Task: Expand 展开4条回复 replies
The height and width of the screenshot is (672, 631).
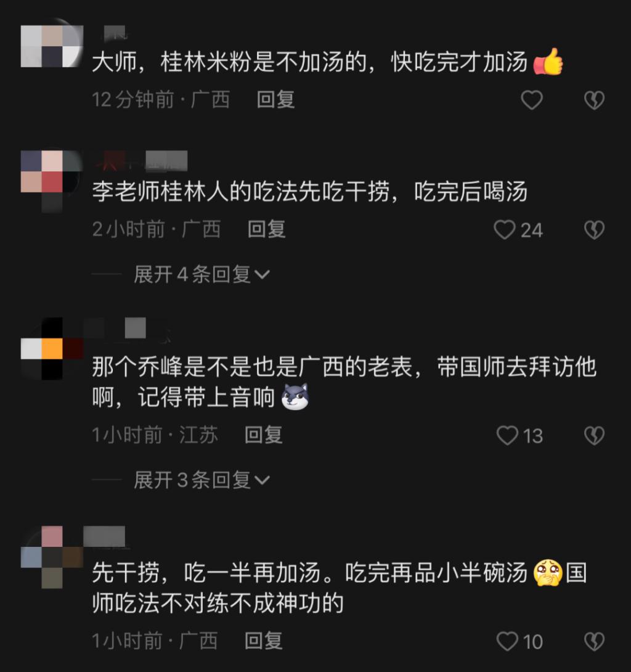Action: coord(202,274)
